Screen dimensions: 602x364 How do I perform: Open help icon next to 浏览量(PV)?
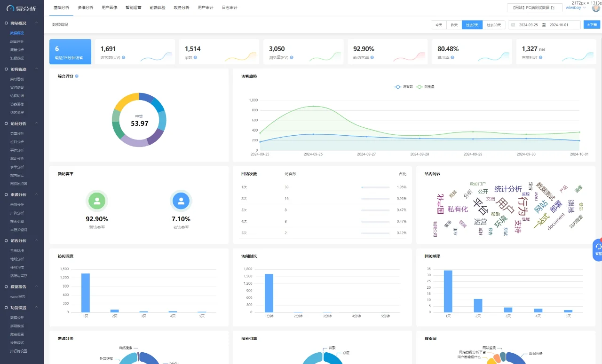coord(292,57)
